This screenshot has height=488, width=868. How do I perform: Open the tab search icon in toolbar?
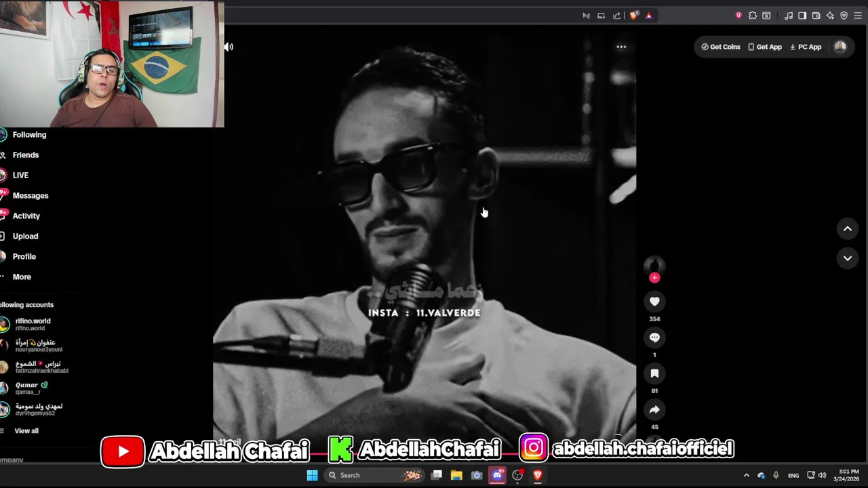[766, 16]
